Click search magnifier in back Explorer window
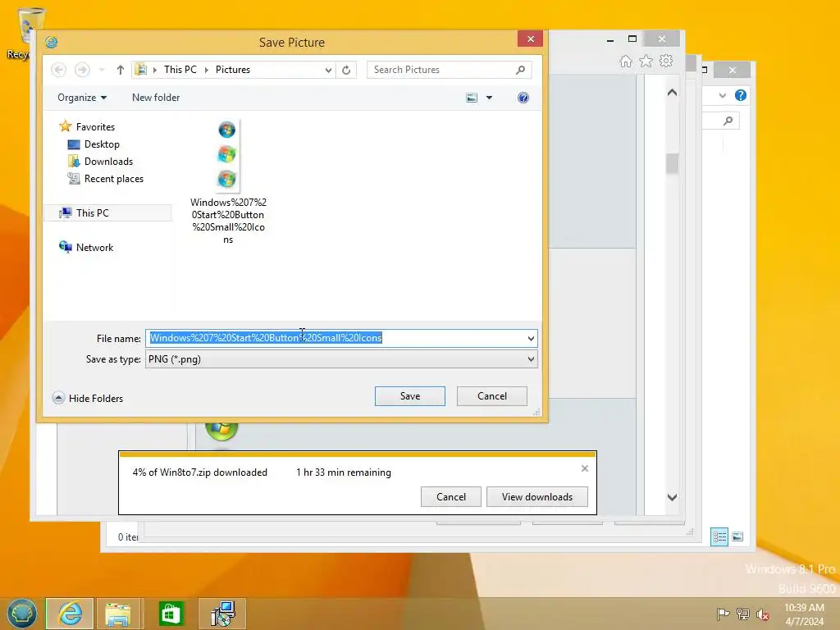The width and height of the screenshot is (840, 630). (728, 121)
